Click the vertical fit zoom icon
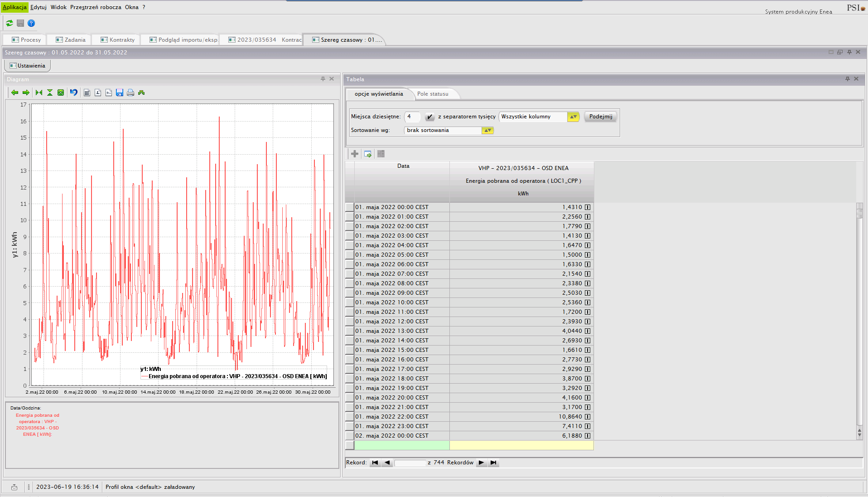The image size is (868, 497). coord(50,93)
